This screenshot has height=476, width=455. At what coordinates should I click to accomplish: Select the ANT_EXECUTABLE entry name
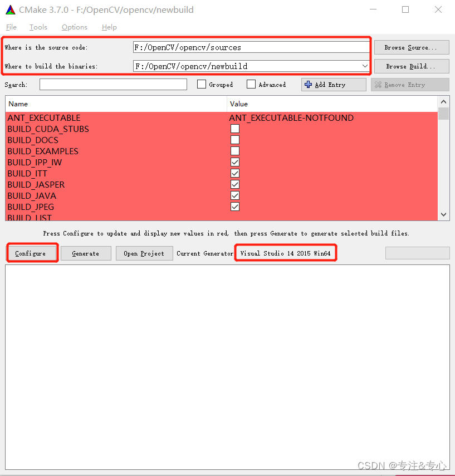44,118
